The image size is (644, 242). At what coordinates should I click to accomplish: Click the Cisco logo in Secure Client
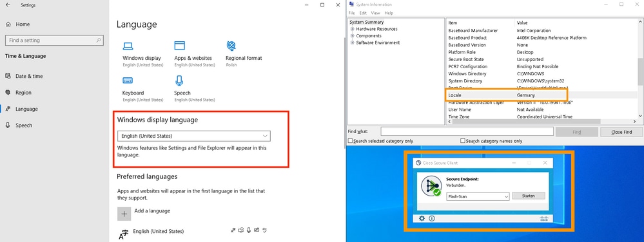pos(544,219)
